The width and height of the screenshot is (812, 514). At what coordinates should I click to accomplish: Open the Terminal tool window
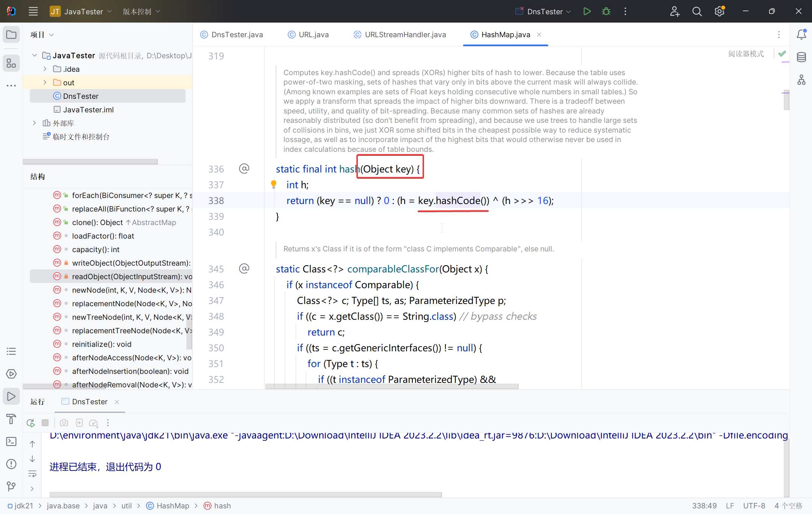11,441
